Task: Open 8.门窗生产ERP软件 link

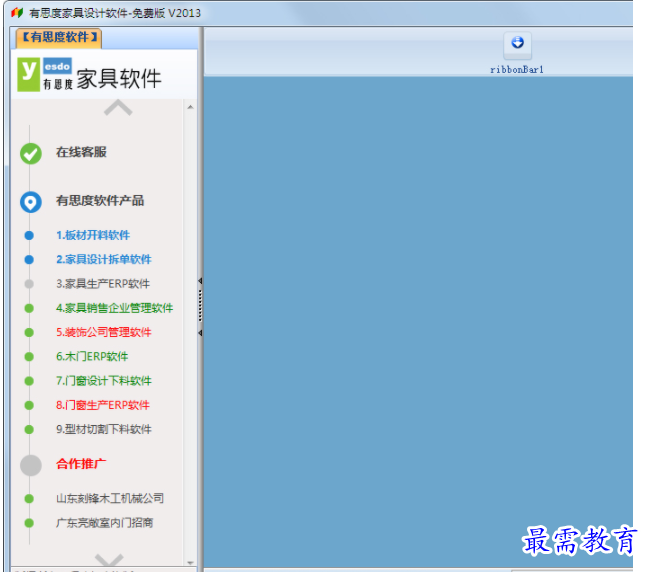Action: [103, 406]
